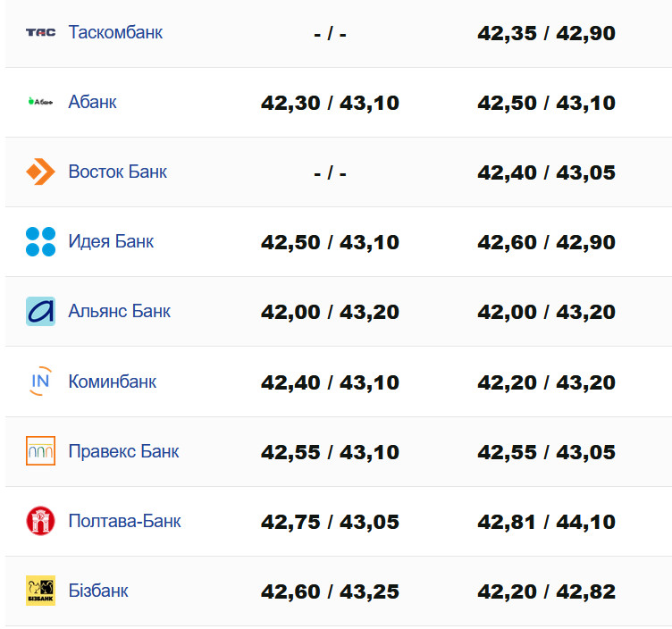Click the Правекс Банк logo icon
Viewport: 672px width, 629px height.
[x=40, y=451]
